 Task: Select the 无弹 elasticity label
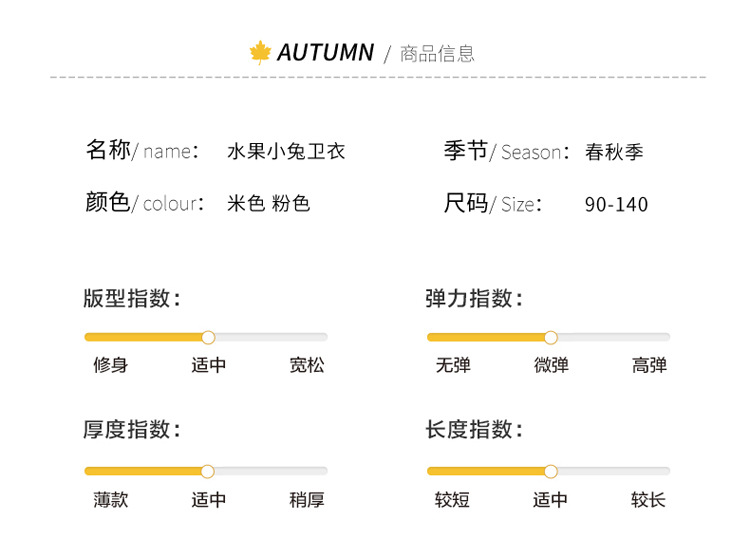[453, 365]
